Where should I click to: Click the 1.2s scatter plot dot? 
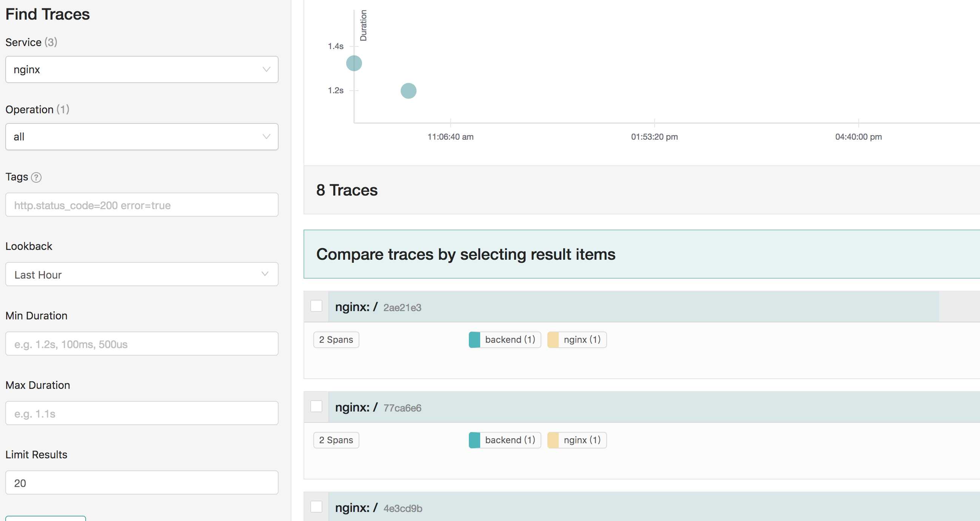click(x=408, y=91)
